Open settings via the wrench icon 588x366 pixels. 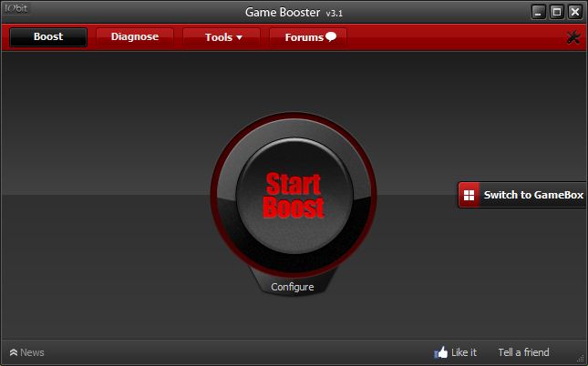(x=573, y=37)
